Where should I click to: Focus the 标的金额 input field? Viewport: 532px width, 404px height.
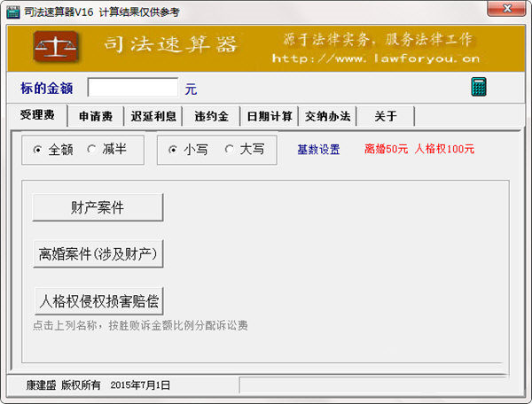pos(133,88)
